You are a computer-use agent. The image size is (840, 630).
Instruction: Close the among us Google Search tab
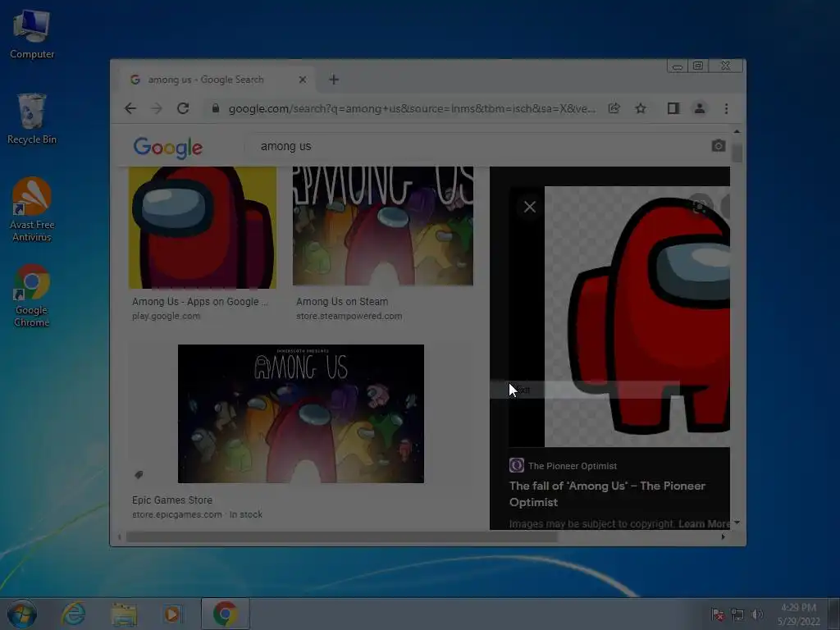[x=303, y=80]
